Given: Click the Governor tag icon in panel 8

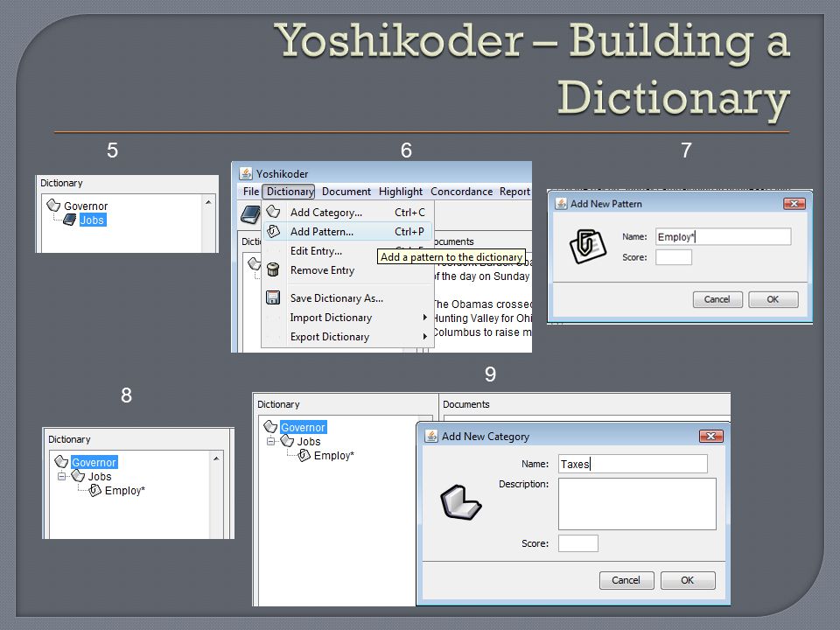Looking at the screenshot, I should pos(61,461).
